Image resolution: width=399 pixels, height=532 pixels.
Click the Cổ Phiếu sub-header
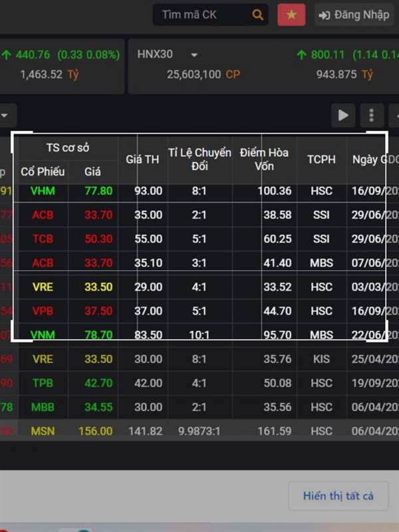click(43, 172)
